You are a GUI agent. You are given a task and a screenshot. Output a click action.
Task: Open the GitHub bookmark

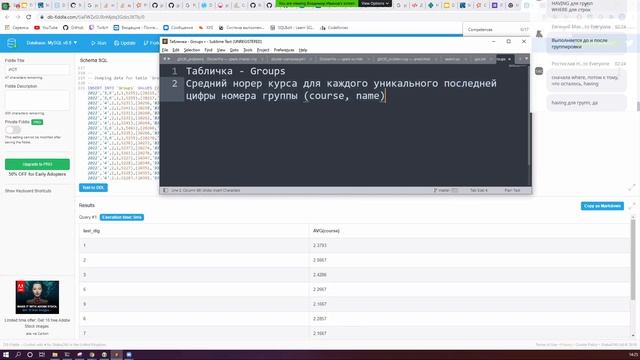(x=73, y=28)
